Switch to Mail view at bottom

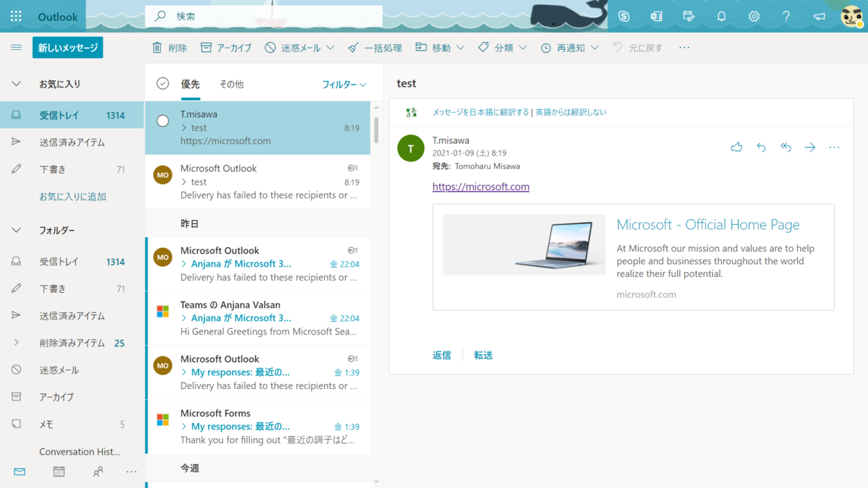point(20,471)
